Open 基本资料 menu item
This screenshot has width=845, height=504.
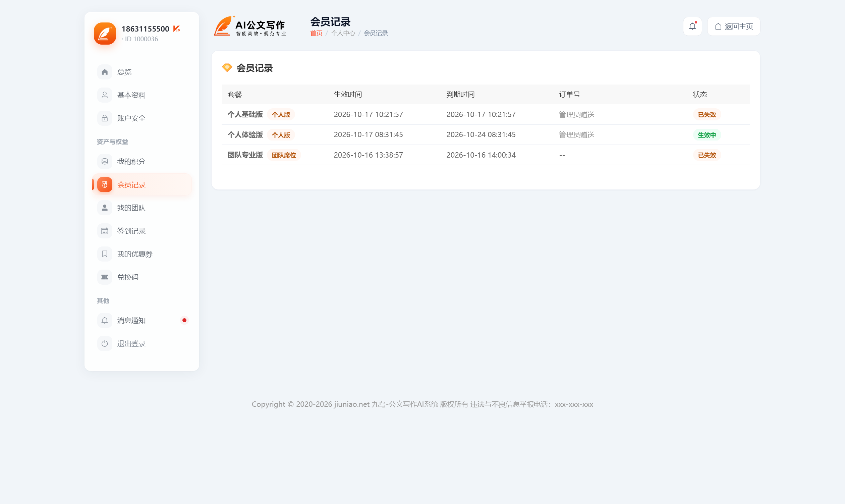click(x=142, y=95)
